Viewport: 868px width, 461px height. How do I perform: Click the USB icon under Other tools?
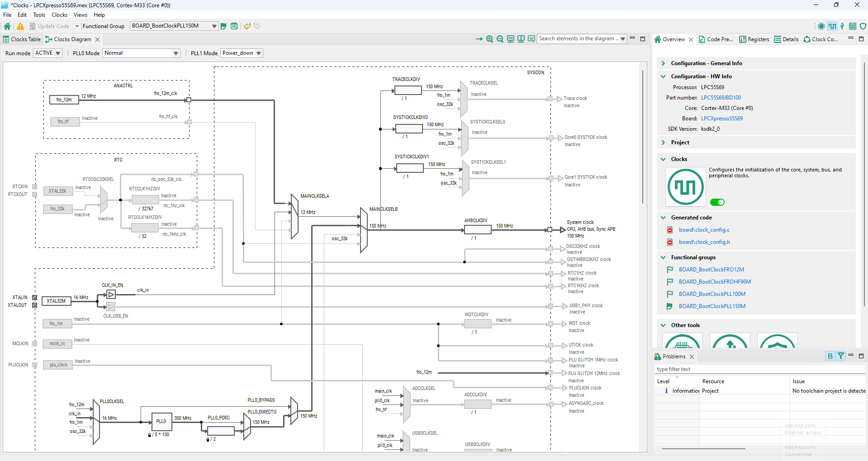730,341
